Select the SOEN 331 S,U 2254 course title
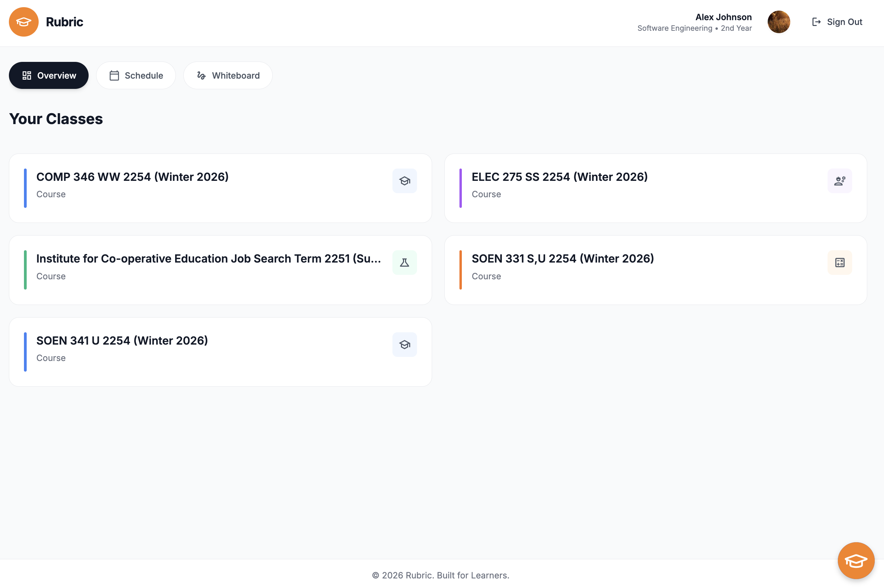 pyautogui.click(x=562, y=259)
